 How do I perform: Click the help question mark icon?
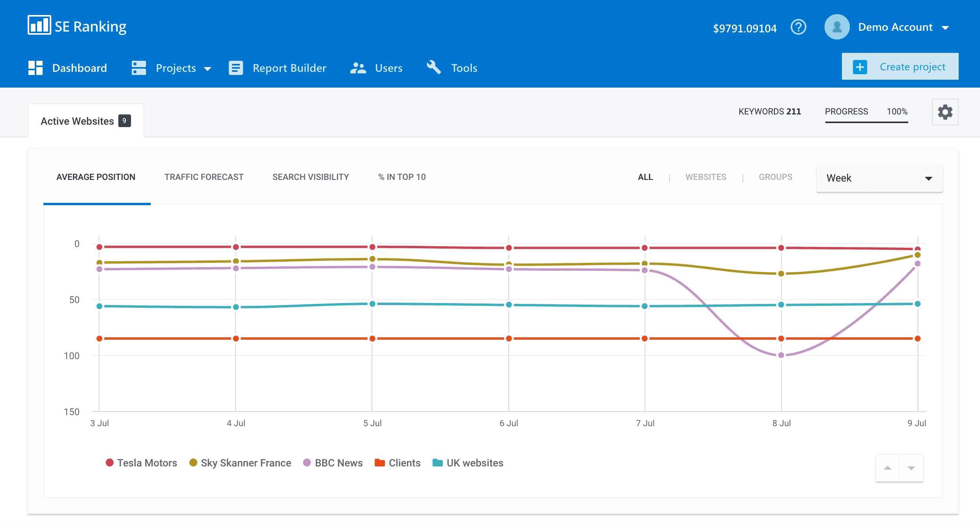click(798, 27)
